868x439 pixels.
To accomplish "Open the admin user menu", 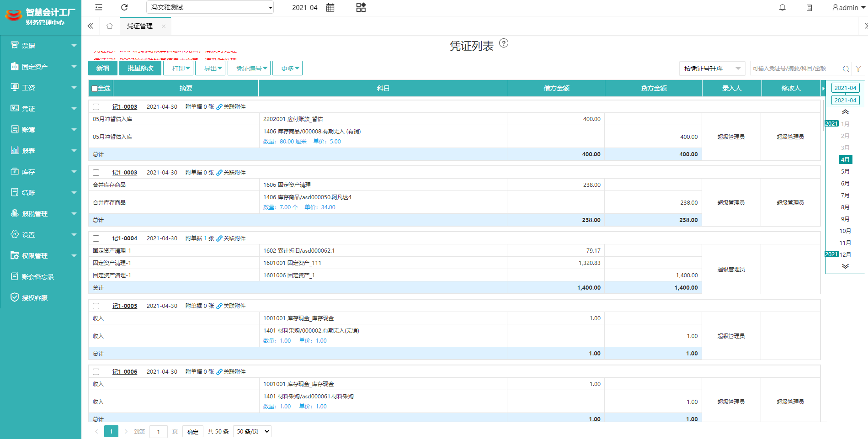I will coord(849,7).
